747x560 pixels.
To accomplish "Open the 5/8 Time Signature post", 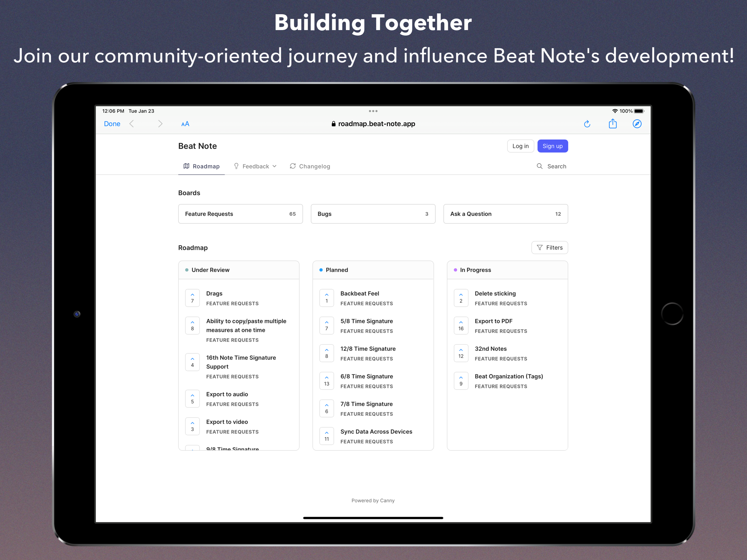I will point(367,321).
